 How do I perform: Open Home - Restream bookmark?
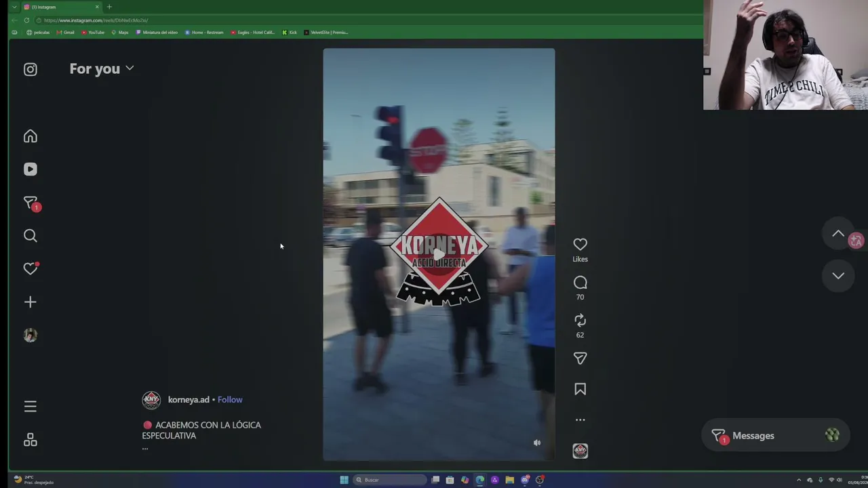click(204, 33)
